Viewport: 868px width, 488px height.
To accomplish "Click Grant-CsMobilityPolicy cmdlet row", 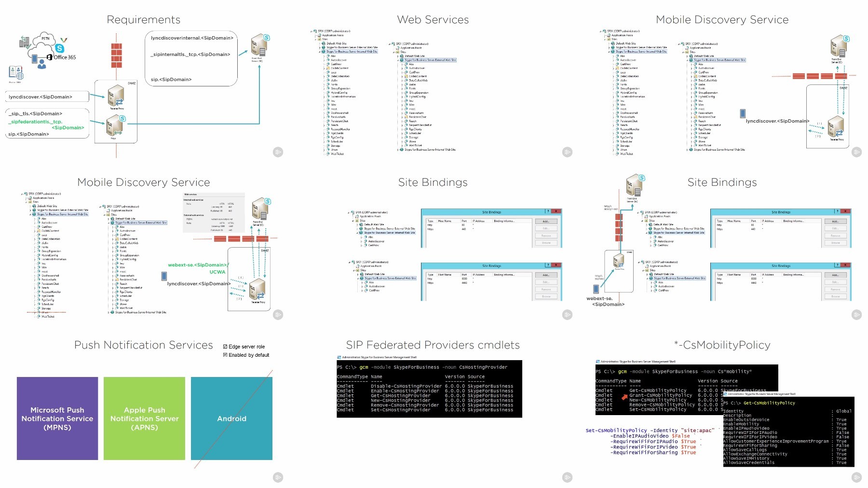I will [x=659, y=395].
